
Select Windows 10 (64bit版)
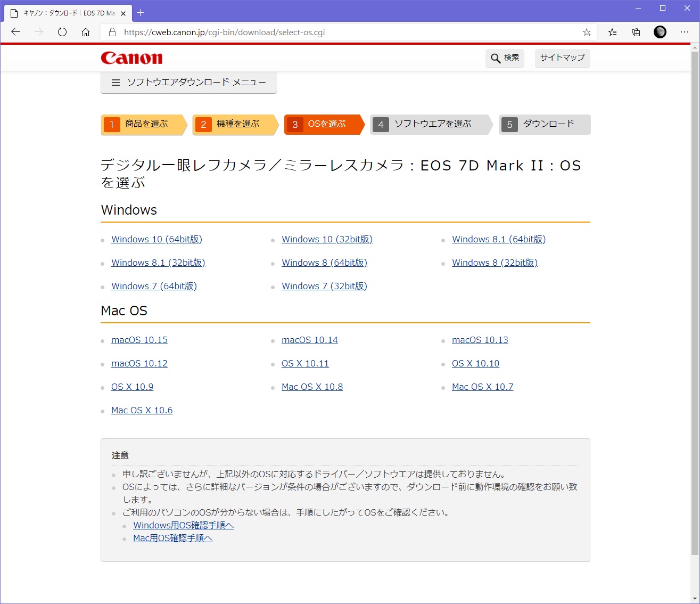click(x=157, y=239)
